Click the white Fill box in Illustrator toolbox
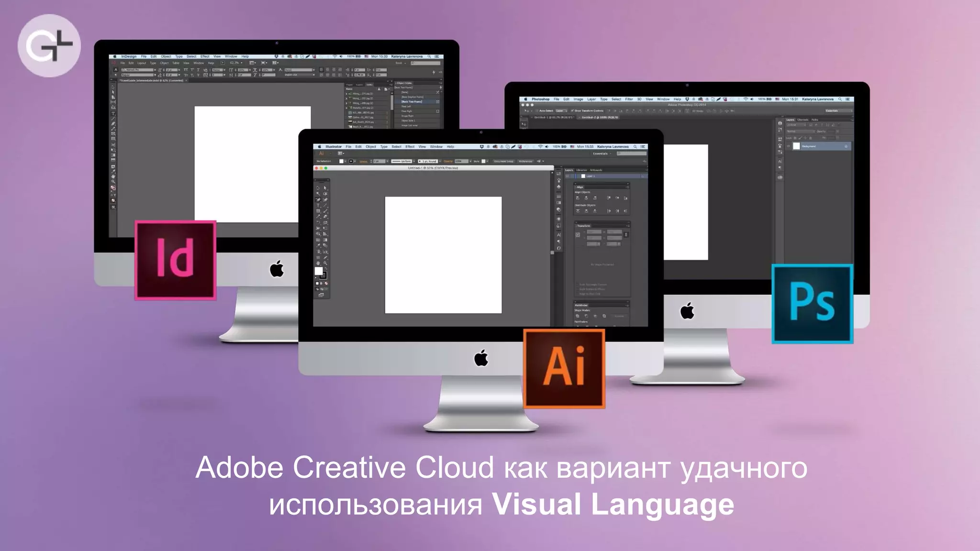Screen dimensions: 980x551 [x=319, y=271]
